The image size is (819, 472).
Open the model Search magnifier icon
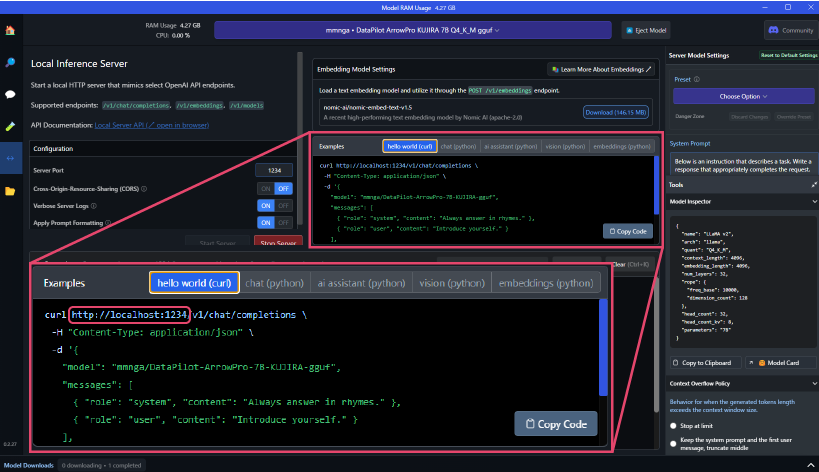[x=10, y=63]
